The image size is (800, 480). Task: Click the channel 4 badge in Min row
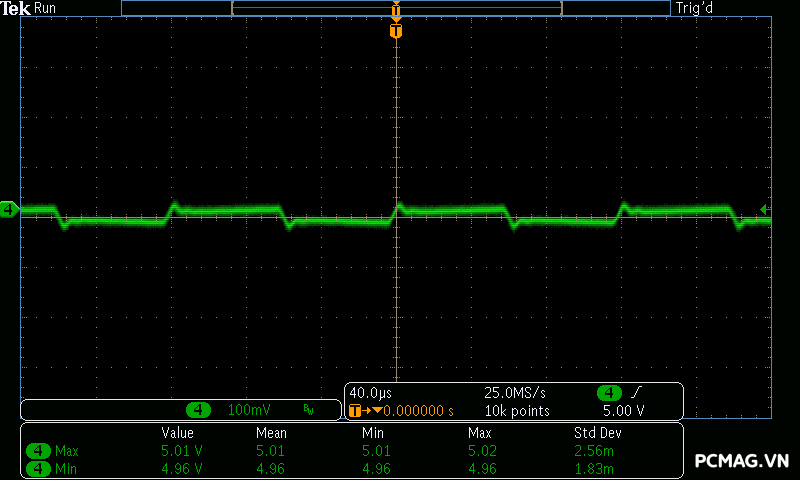point(38,468)
